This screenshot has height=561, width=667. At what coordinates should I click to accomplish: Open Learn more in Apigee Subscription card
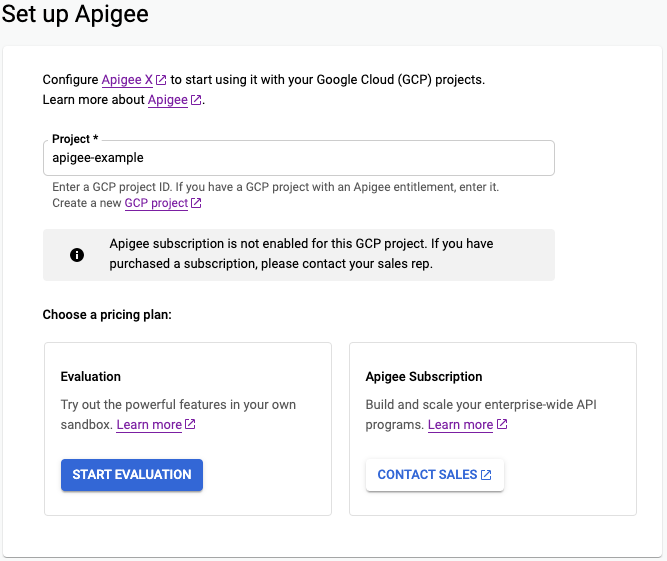click(460, 425)
